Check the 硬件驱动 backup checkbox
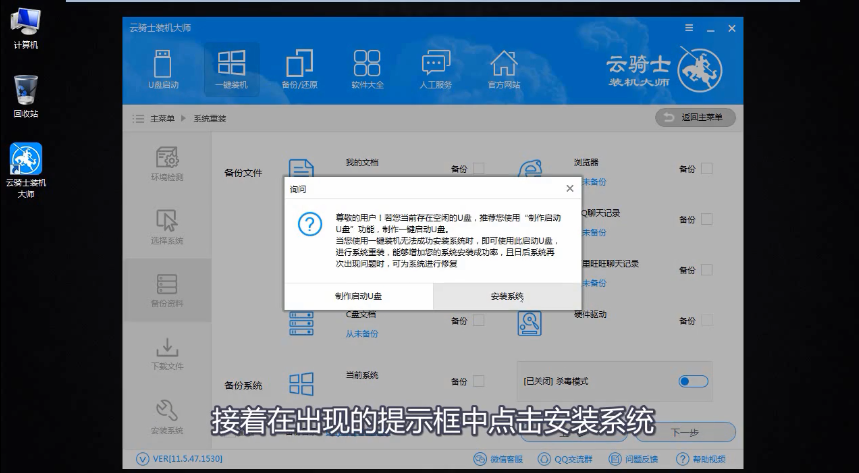The width and height of the screenshot is (859, 473). (x=707, y=320)
